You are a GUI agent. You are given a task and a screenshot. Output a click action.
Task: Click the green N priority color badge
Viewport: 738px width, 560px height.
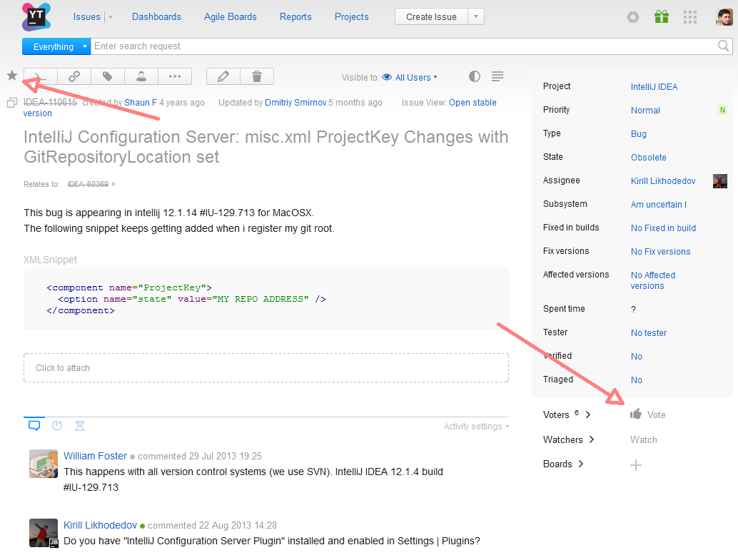tap(722, 110)
